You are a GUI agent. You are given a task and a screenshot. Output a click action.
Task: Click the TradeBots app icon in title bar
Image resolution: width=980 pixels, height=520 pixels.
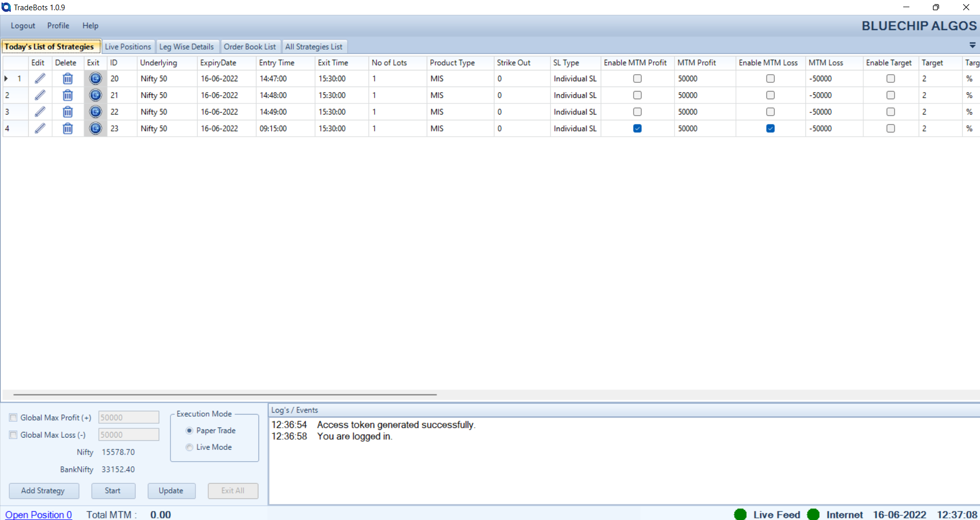(6, 7)
